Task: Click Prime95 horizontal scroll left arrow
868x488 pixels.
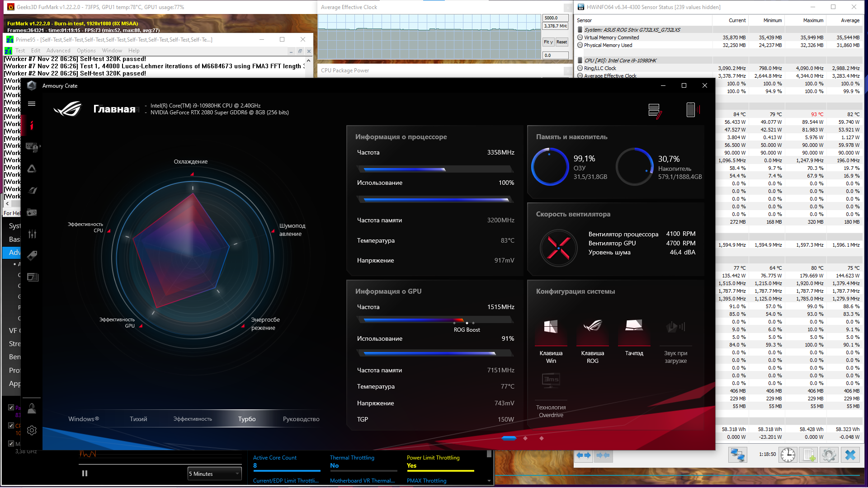Action: coord(7,204)
